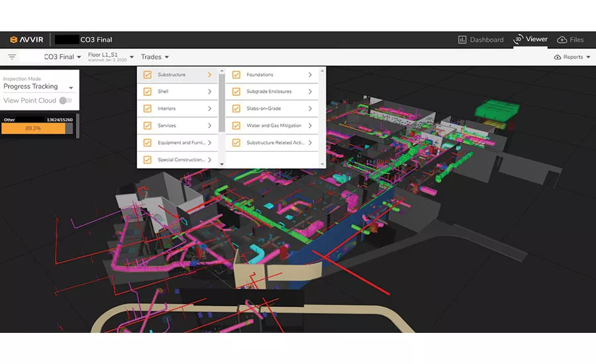The width and height of the screenshot is (596, 364).
Task: Click the 13624/15260 count text
Action: pos(60,120)
